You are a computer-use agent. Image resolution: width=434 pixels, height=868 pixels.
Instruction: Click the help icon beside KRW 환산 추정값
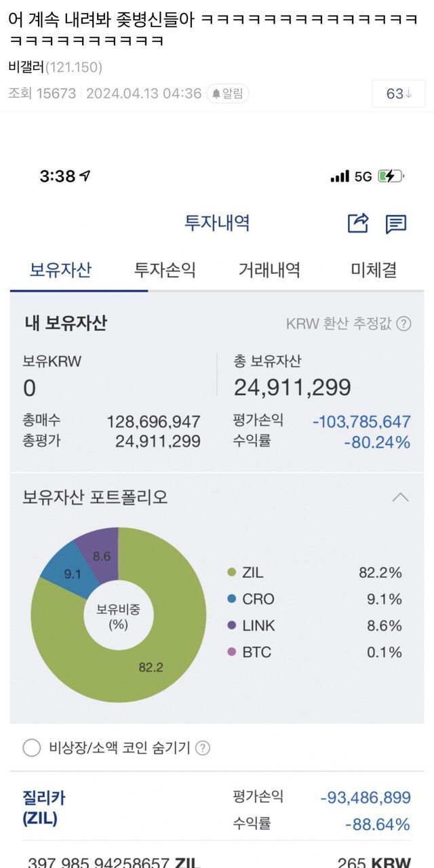403,323
